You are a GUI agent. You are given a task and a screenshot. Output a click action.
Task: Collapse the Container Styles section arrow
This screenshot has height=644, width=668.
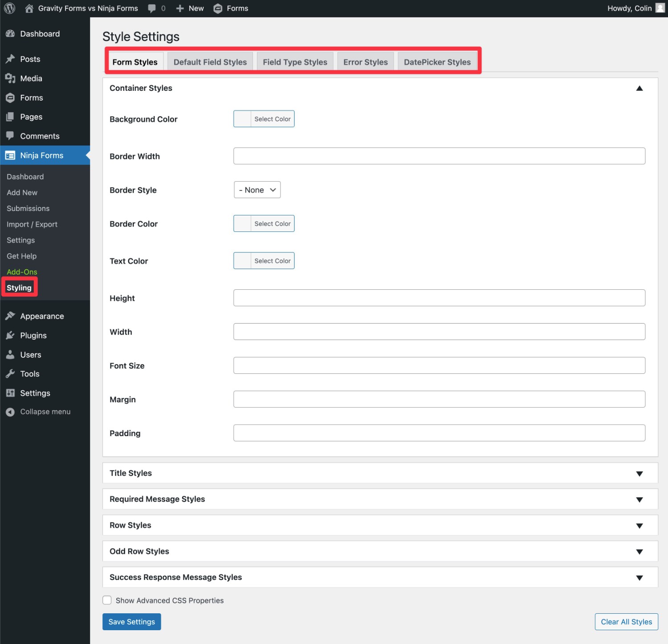coord(639,88)
